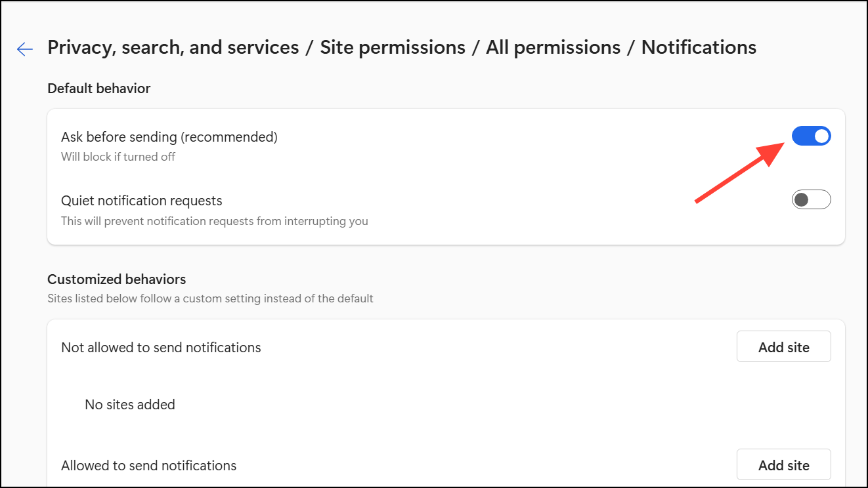The height and width of the screenshot is (488, 868).
Task: Click the 'Default behavior' heading
Action: (x=99, y=89)
